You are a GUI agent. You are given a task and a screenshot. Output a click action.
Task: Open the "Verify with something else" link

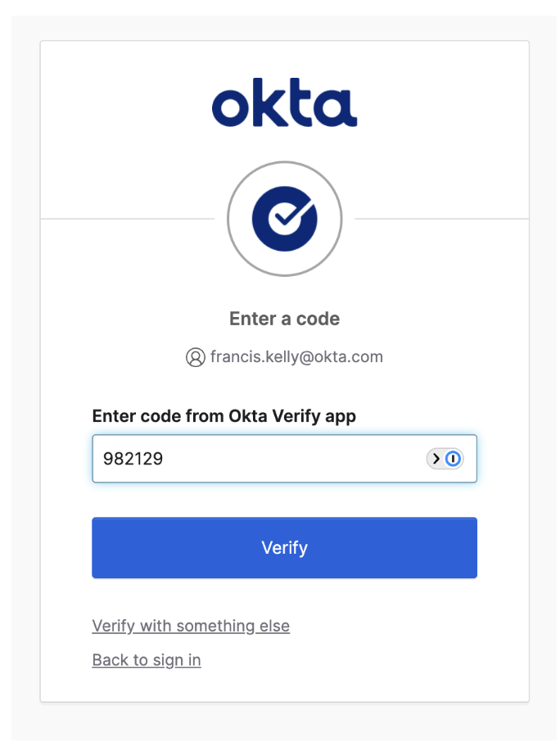(191, 626)
